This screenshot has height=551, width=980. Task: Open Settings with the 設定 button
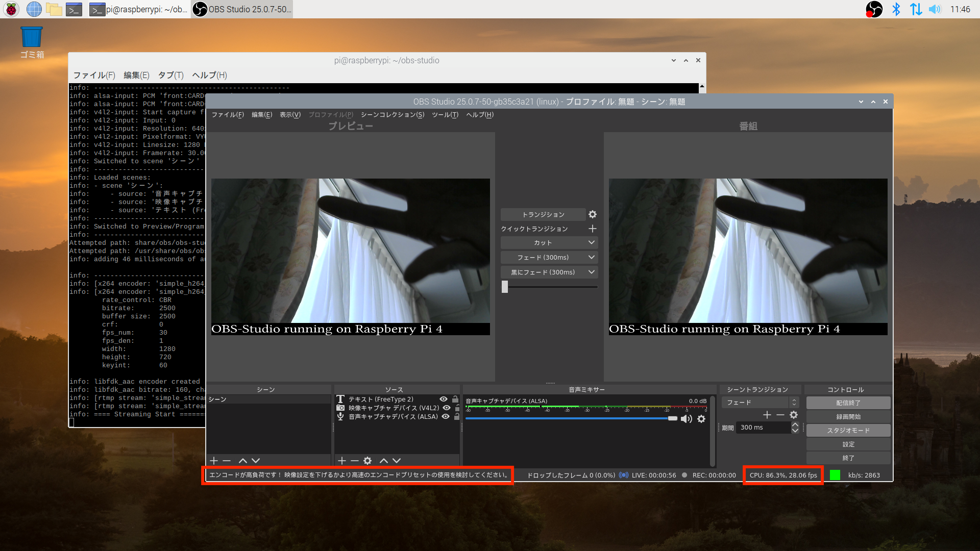click(848, 444)
